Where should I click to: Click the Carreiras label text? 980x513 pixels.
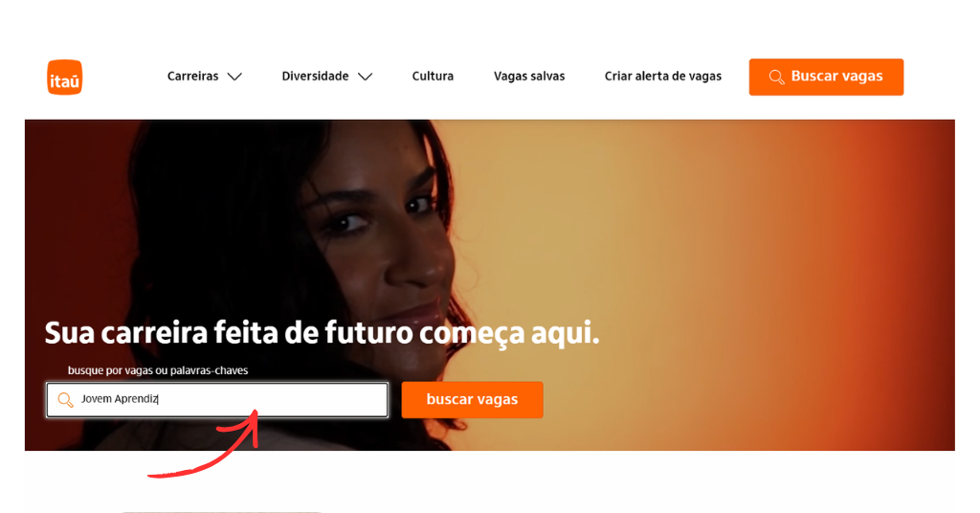pos(192,77)
